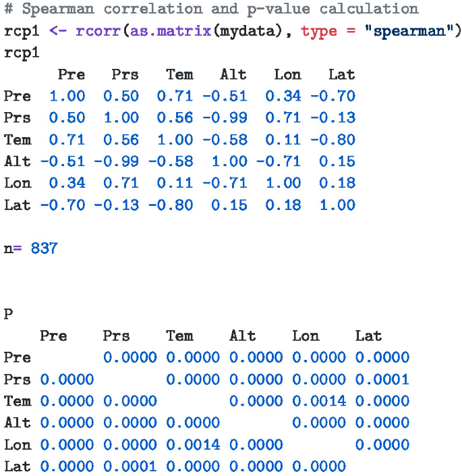Click 0.0001 in the Prs row of P table

(x=382, y=379)
